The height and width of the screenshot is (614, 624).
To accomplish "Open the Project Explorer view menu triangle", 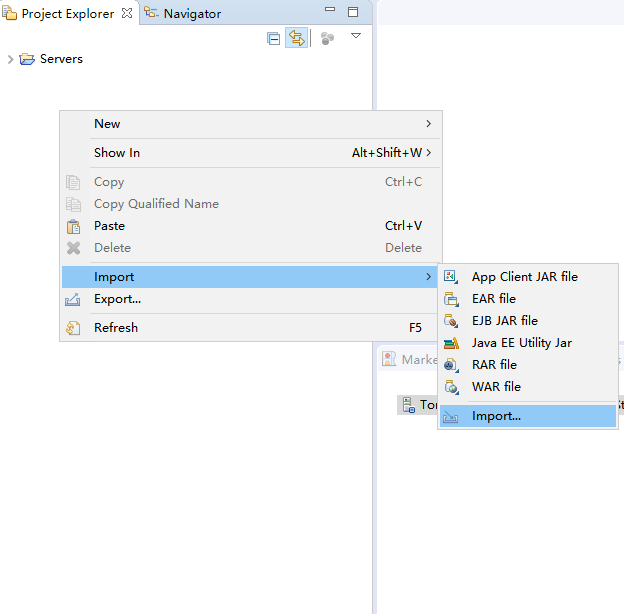I will 356,36.
